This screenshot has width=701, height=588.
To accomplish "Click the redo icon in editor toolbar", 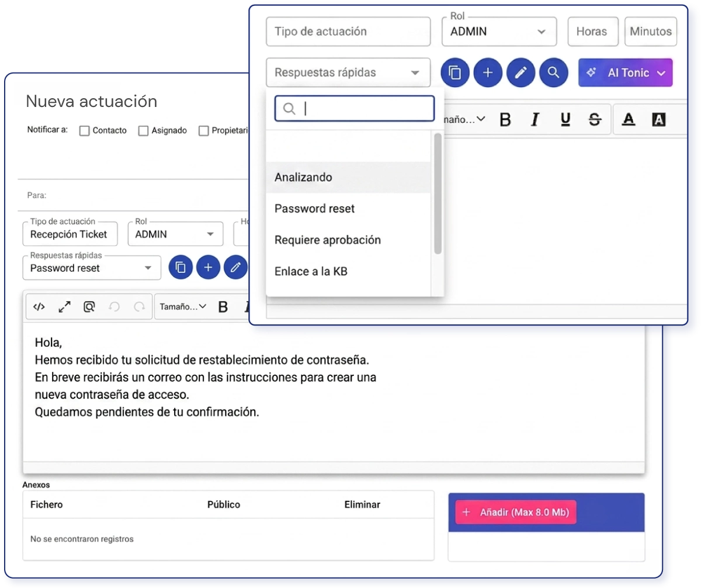I will click(x=140, y=306).
